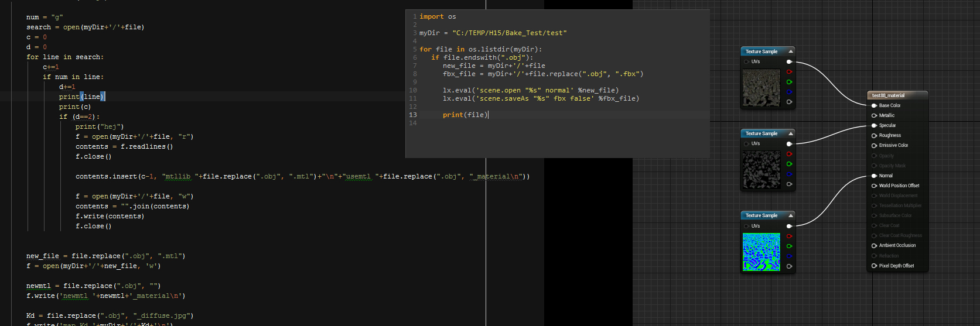Select the bottom Texture Sample node title
980x326 pixels.
(762, 215)
